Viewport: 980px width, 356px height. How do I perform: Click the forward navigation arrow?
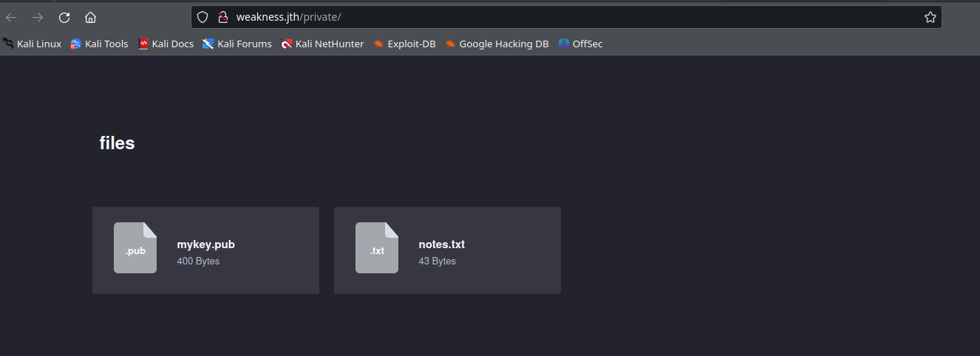tap(38, 17)
